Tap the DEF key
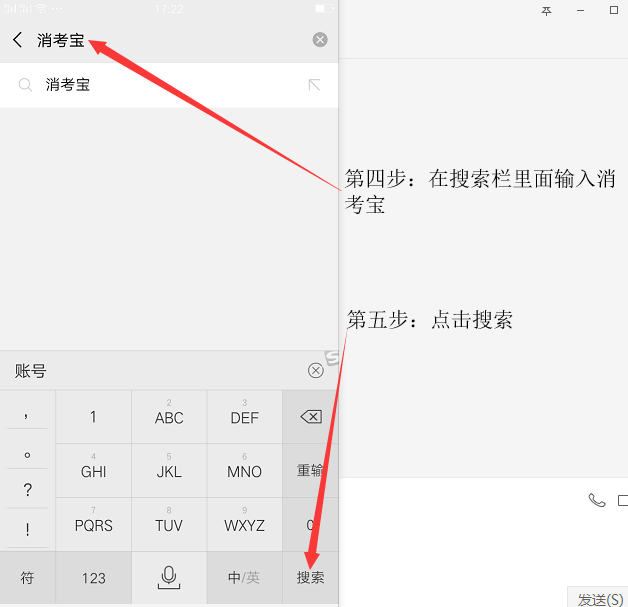The image size is (628, 607). (244, 417)
